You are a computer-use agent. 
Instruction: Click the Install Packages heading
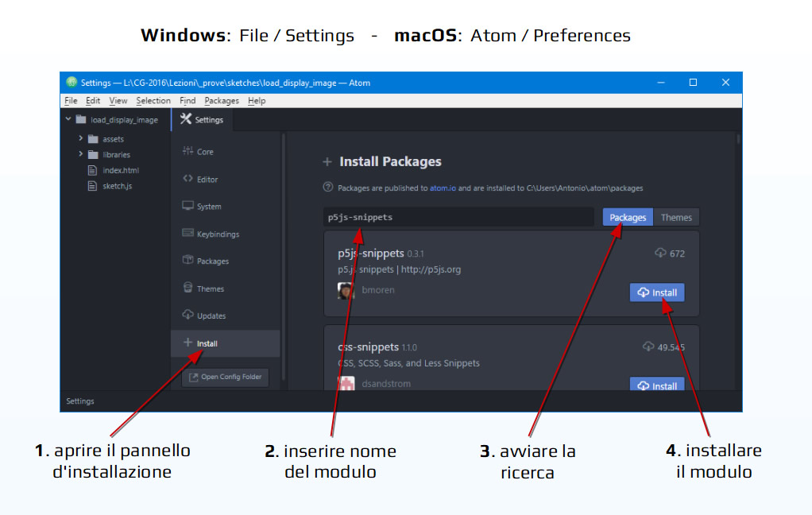[x=390, y=161]
